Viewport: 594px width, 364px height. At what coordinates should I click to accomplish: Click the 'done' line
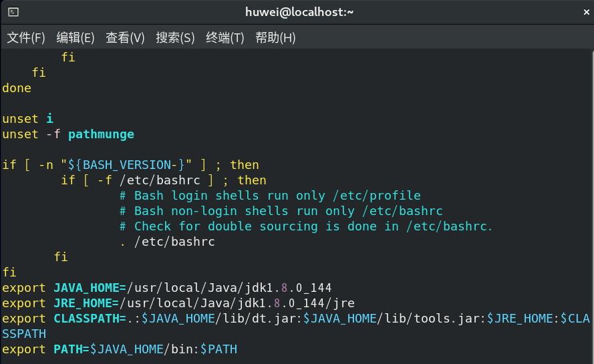pyautogui.click(x=17, y=88)
